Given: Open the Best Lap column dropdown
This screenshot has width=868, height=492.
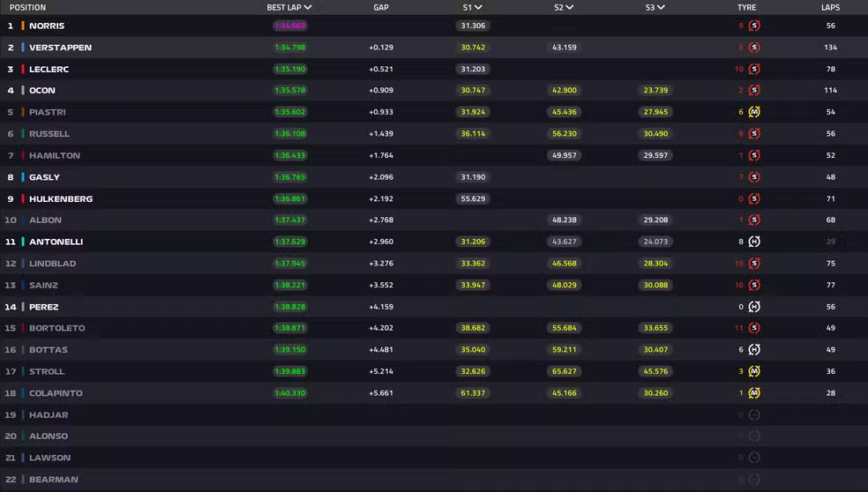Looking at the screenshot, I should (307, 7).
